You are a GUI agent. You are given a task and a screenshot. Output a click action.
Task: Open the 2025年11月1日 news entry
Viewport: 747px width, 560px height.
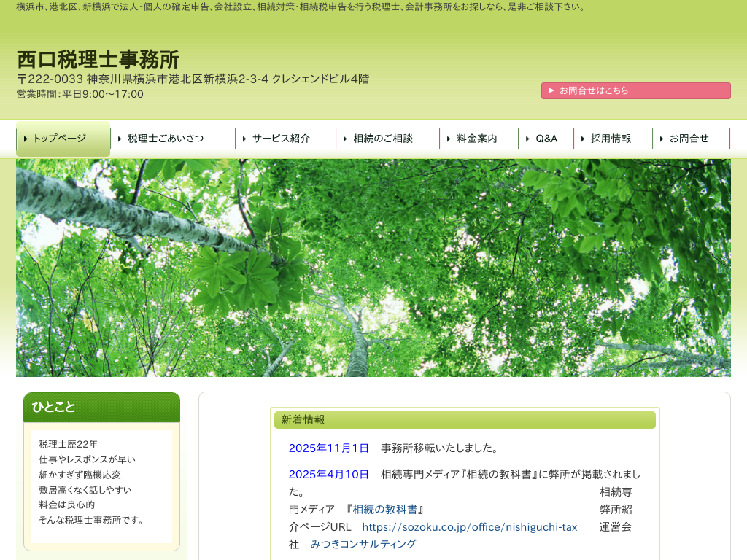pyautogui.click(x=328, y=448)
